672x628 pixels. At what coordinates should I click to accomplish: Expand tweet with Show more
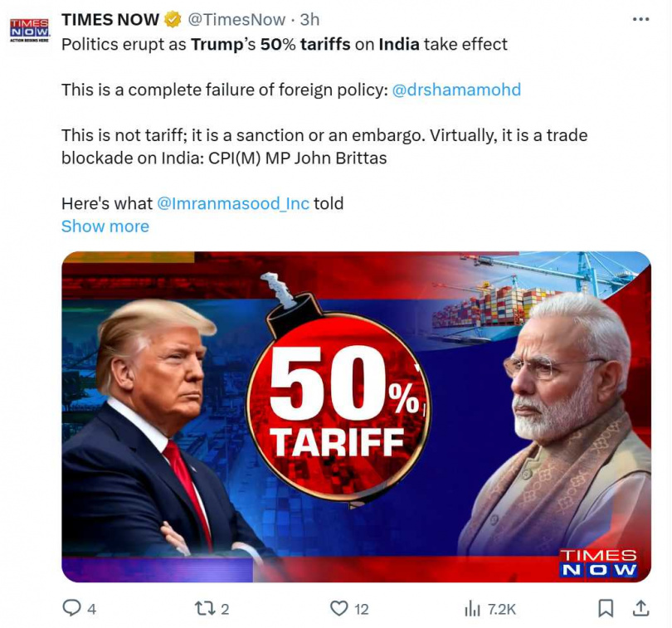(105, 226)
